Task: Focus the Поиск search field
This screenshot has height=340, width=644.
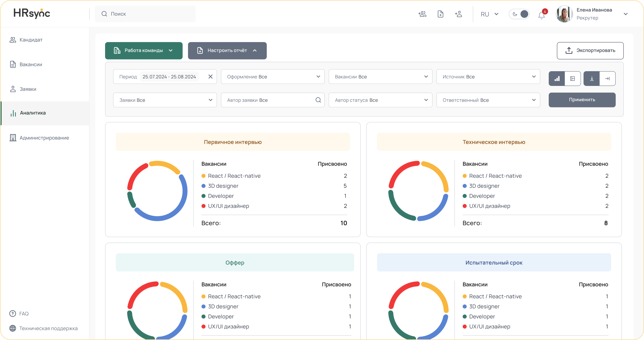Action: pos(145,14)
